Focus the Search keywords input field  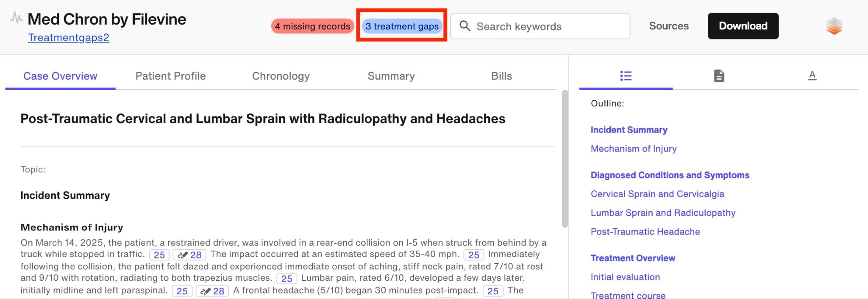click(540, 26)
